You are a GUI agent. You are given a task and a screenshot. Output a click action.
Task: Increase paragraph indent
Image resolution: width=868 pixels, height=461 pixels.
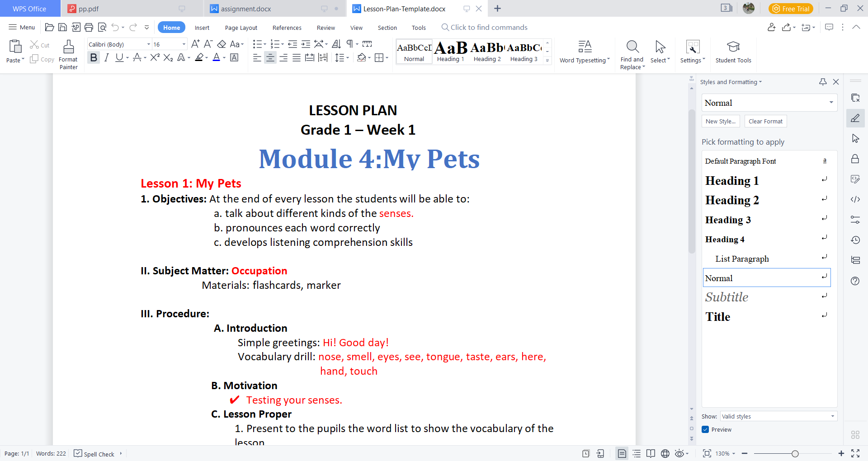pyautogui.click(x=306, y=44)
